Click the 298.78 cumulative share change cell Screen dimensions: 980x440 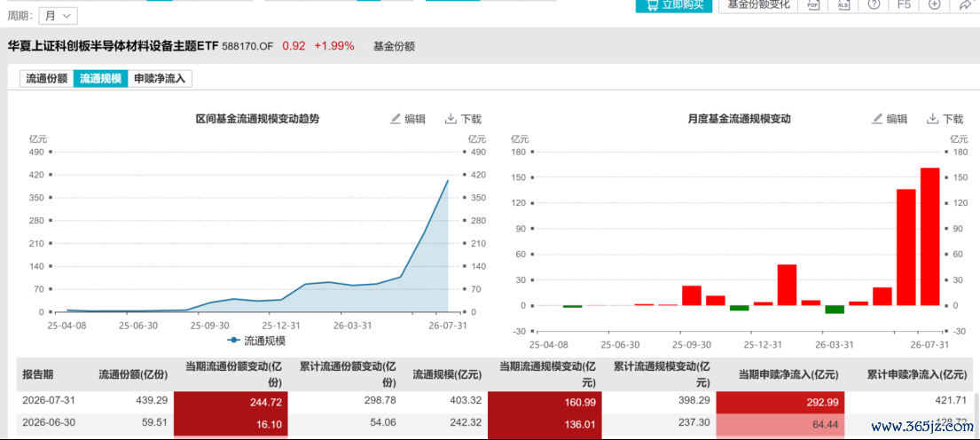coord(380,403)
